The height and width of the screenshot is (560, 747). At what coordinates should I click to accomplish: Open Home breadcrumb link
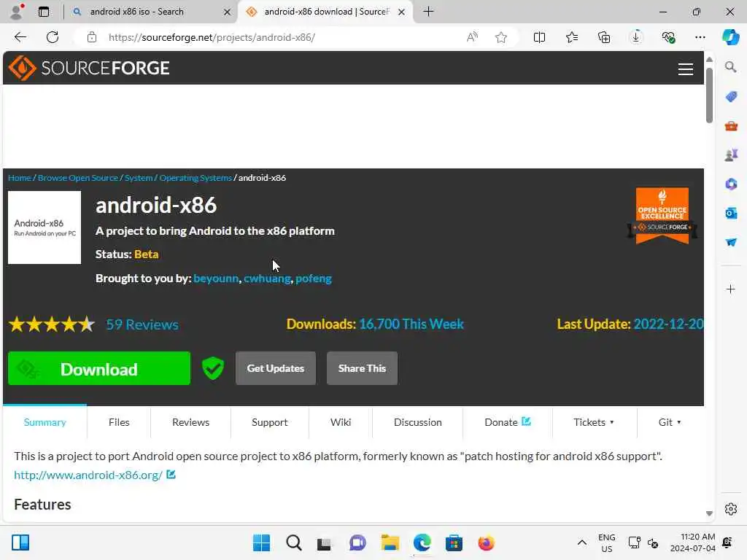coord(20,178)
